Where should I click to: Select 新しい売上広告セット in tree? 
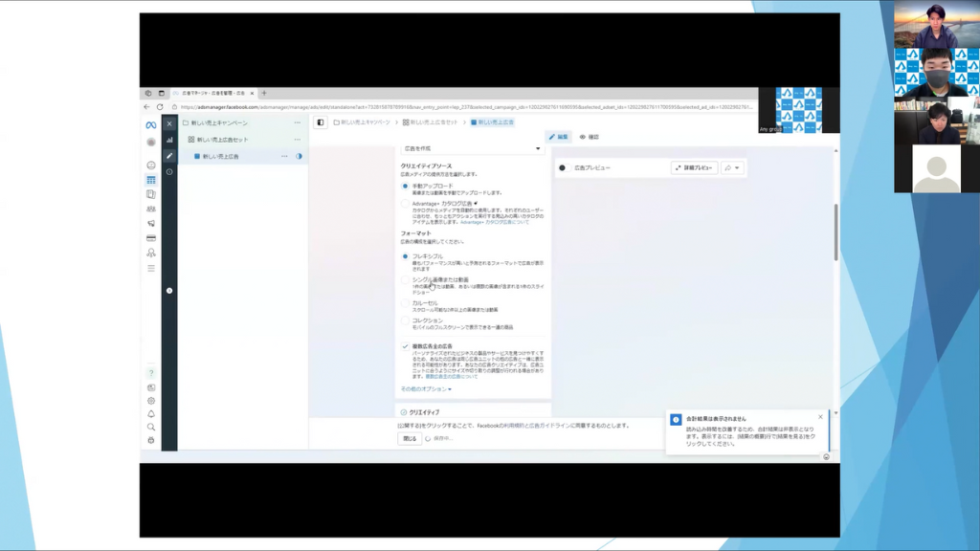[x=222, y=140]
